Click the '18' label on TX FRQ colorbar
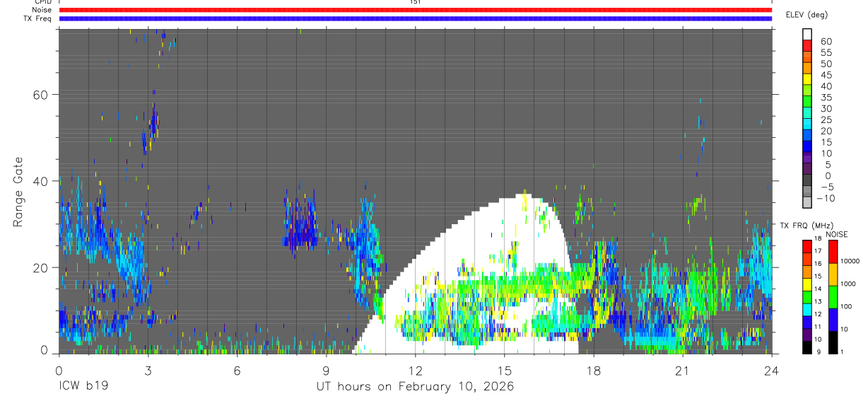This screenshot has width=868, height=401. click(x=817, y=238)
